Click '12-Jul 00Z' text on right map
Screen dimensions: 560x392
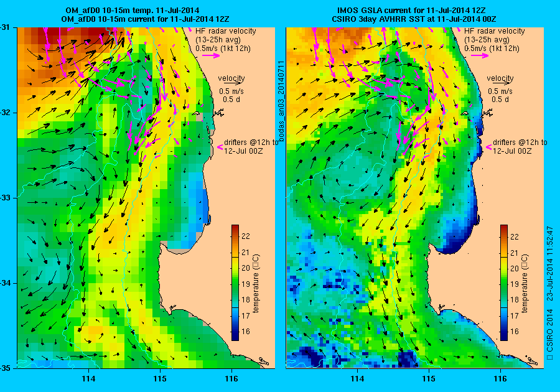point(512,151)
